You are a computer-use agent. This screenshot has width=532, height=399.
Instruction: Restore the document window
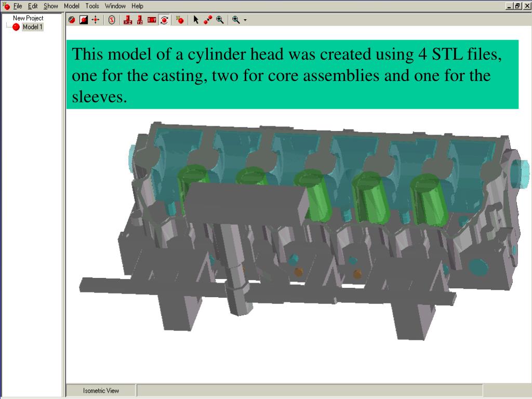click(x=517, y=6)
